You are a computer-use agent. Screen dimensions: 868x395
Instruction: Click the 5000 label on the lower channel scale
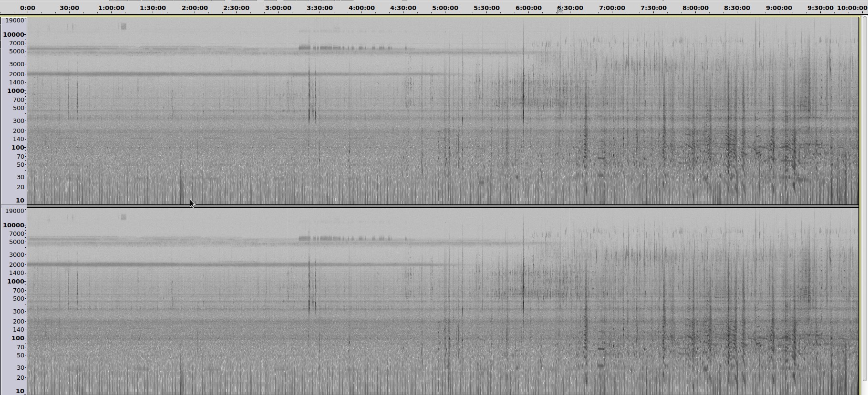point(17,242)
